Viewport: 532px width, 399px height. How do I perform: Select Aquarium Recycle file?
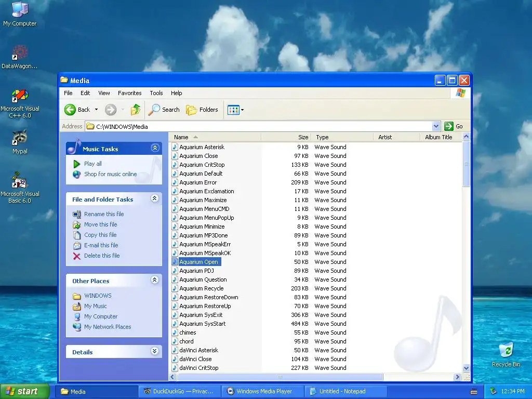pos(201,288)
